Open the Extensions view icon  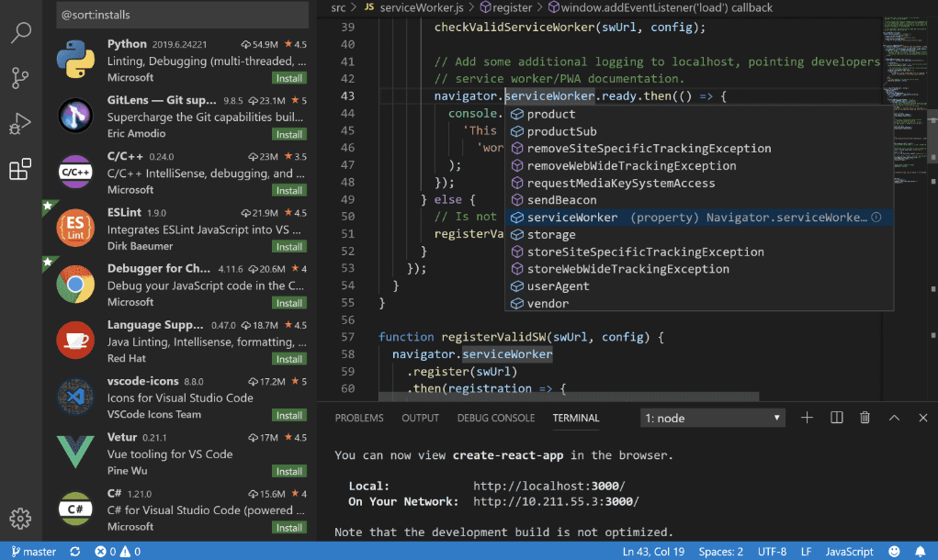pyautogui.click(x=19, y=169)
